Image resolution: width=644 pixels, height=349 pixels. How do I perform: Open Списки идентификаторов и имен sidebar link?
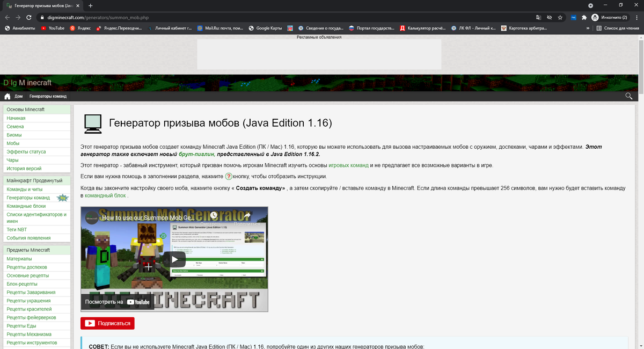pos(36,217)
